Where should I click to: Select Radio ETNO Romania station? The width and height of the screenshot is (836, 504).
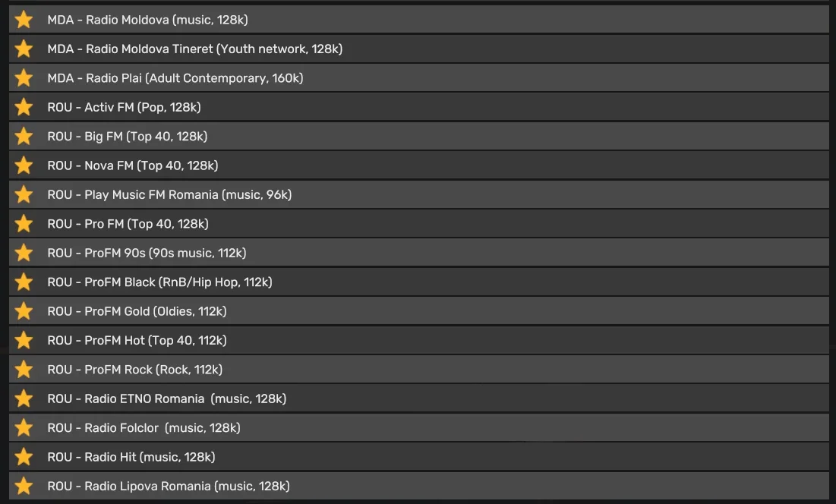pos(166,398)
